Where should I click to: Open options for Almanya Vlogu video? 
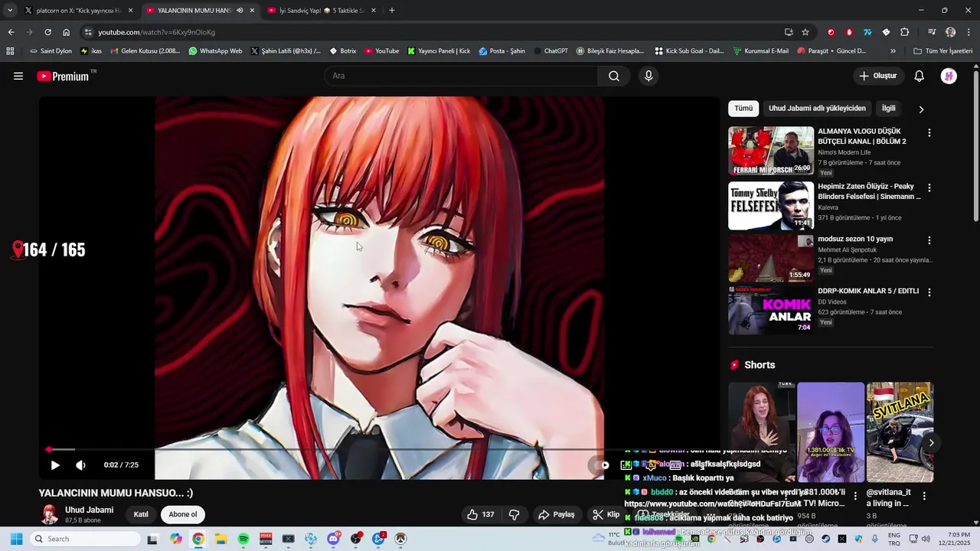click(x=929, y=132)
